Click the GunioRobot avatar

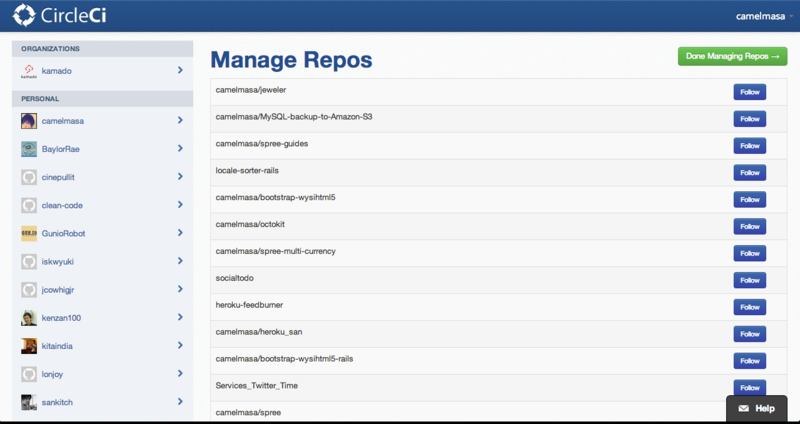29,233
